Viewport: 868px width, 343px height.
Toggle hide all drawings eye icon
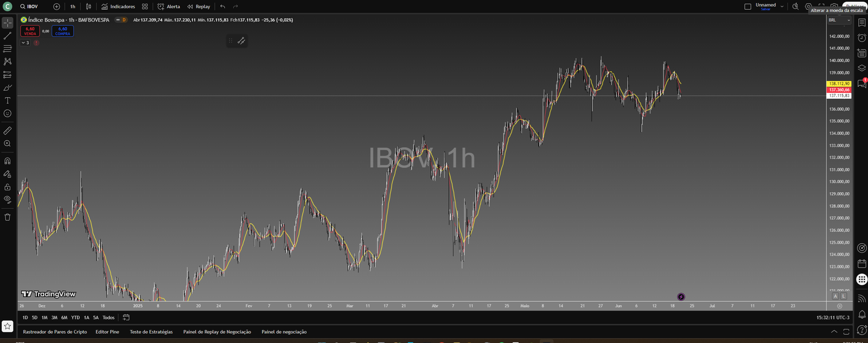[8, 200]
